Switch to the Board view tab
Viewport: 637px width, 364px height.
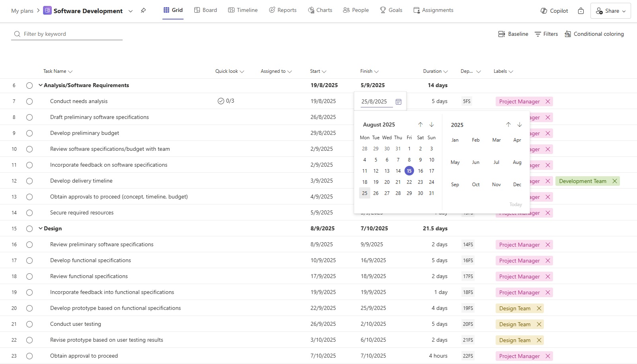(205, 10)
